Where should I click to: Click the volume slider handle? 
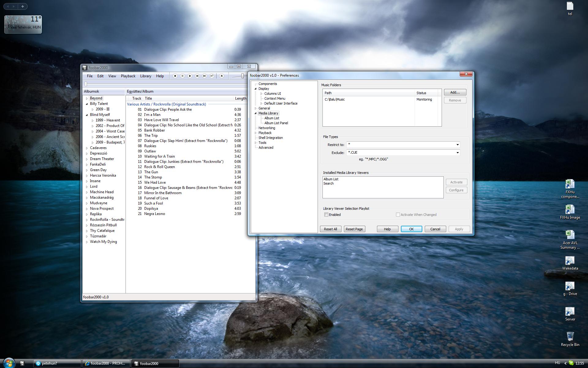(x=243, y=76)
